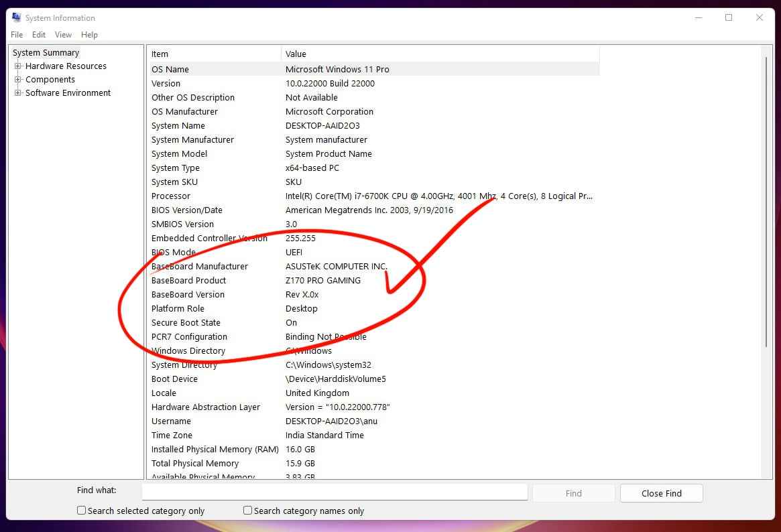Open the Help menu
The height and width of the screenshot is (532, 781).
coord(89,35)
